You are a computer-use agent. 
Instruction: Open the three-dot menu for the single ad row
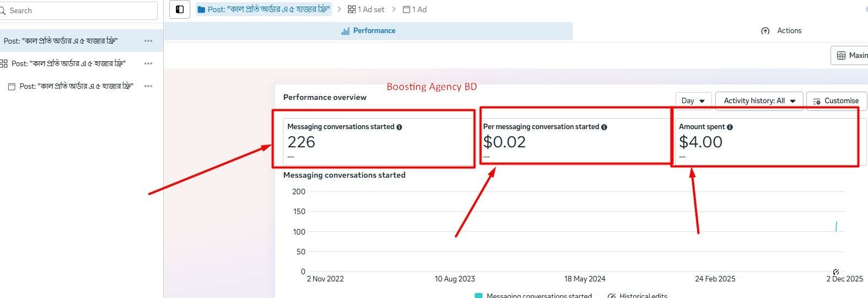point(148,86)
